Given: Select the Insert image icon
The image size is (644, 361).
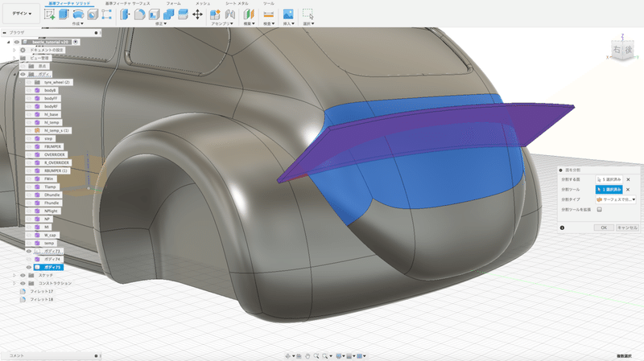Looking at the screenshot, I should click(x=288, y=14).
